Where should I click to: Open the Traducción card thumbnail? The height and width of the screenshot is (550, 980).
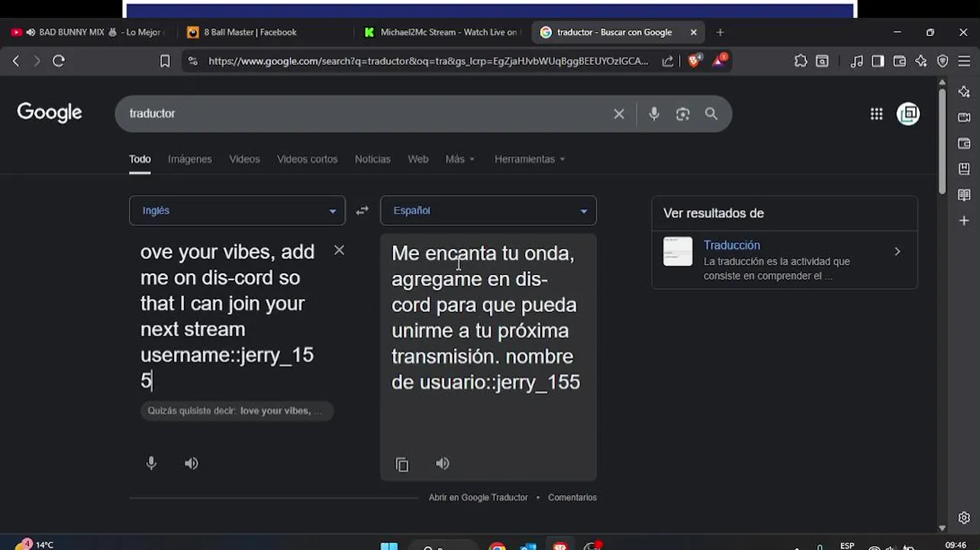pyautogui.click(x=678, y=251)
